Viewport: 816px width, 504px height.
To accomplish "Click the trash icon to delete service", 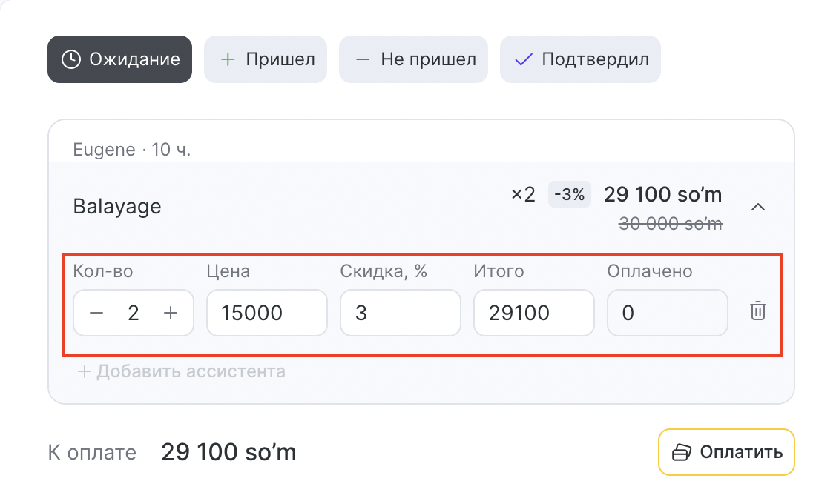I will pyautogui.click(x=757, y=311).
